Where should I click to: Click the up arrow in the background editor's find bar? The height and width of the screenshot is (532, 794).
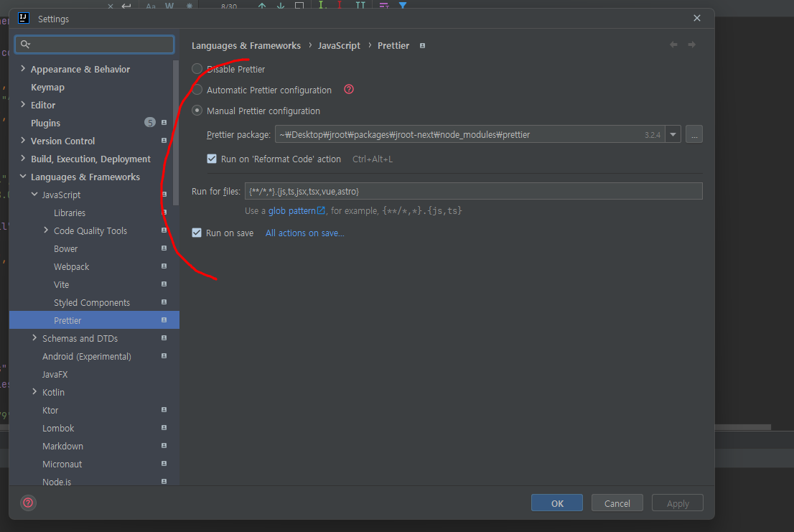click(x=262, y=6)
